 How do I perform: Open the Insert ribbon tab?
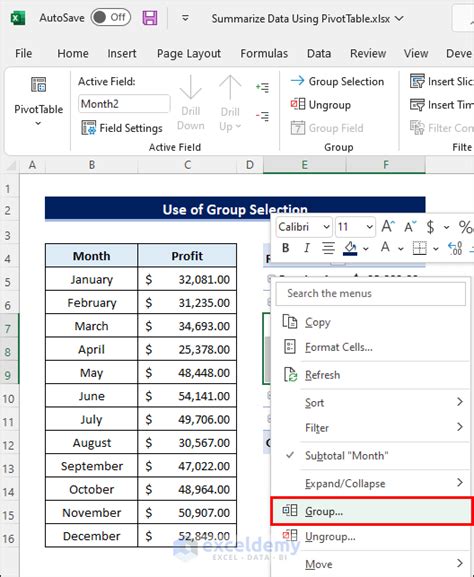click(x=121, y=53)
